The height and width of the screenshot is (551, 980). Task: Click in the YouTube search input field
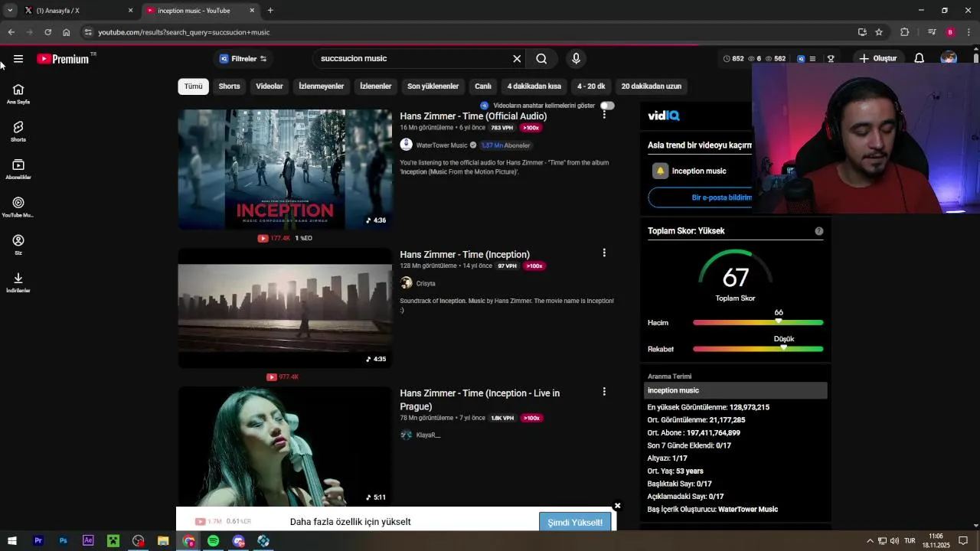413,59
